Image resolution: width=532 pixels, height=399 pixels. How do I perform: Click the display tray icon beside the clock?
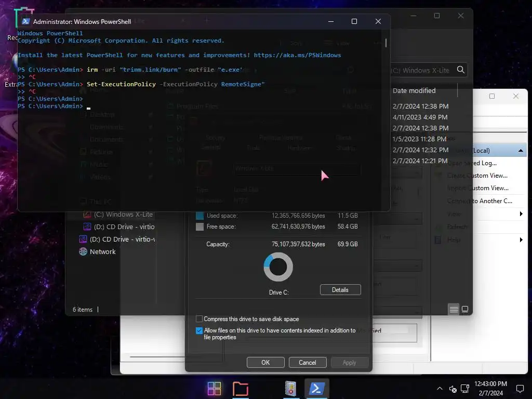465,389
